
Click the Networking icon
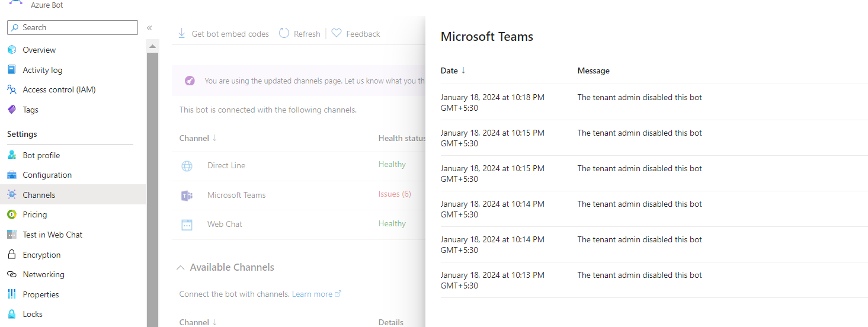pos(12,274)
